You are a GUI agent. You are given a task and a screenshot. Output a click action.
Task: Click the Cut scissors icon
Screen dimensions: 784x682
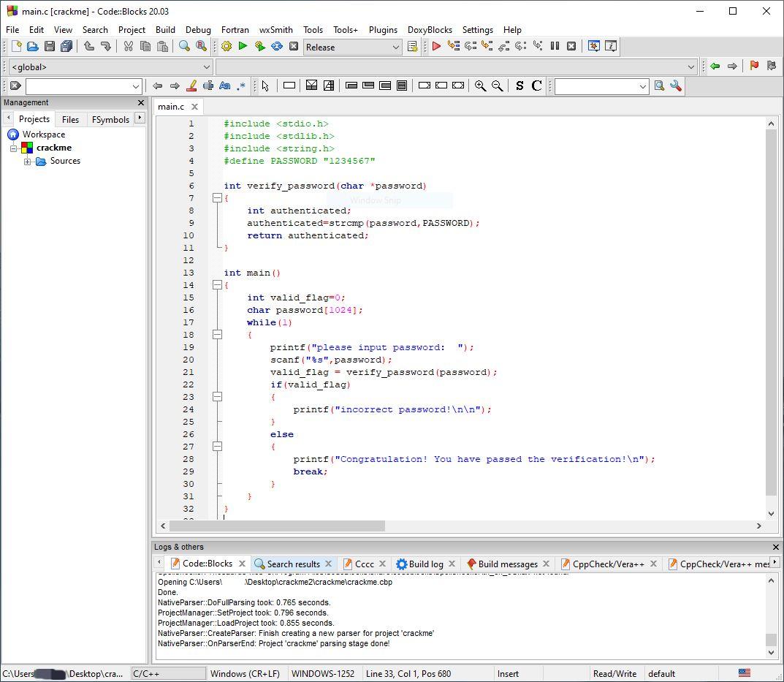click(128, 47)
